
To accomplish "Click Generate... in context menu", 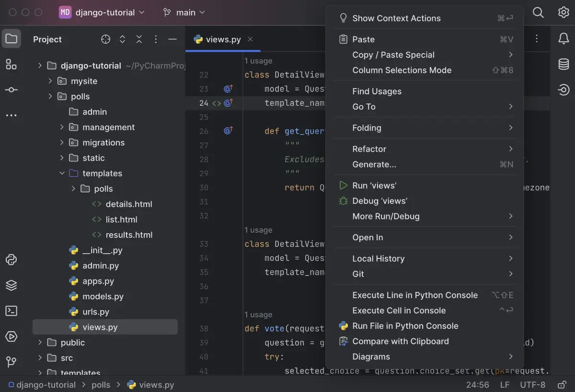I will click(425, 164).
